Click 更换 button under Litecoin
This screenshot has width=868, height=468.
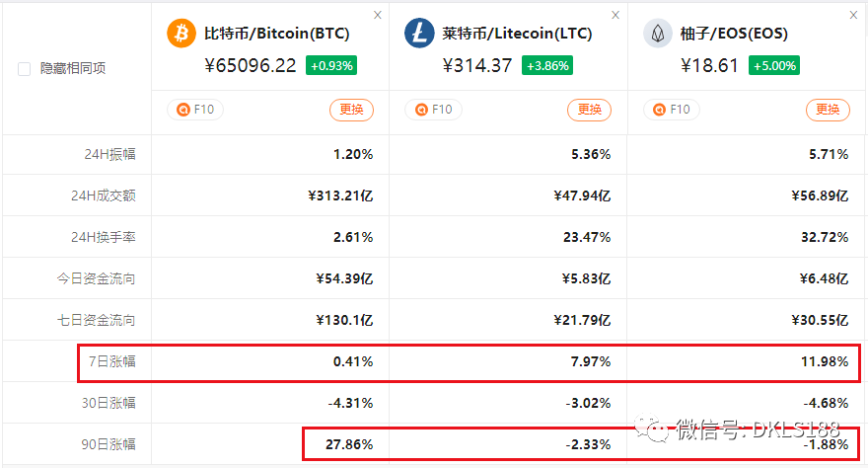[589, 110]
